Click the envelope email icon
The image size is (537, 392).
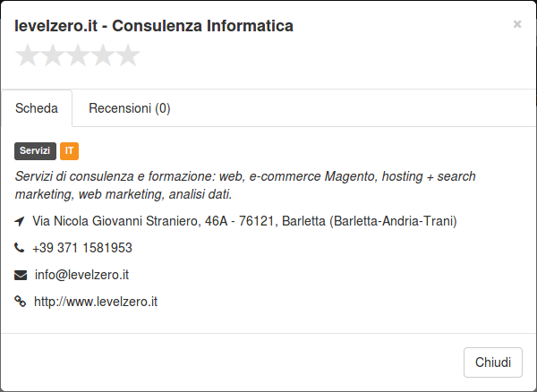tap(21, 275)
